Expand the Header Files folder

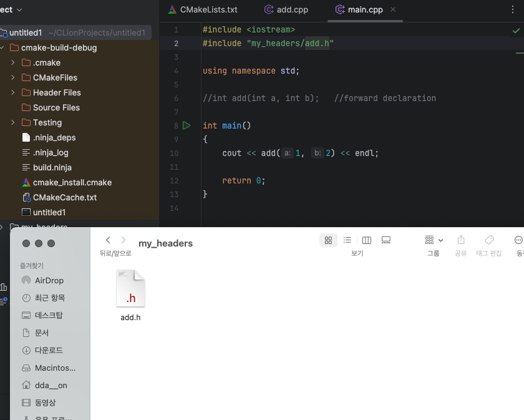[x=12, y=92]
